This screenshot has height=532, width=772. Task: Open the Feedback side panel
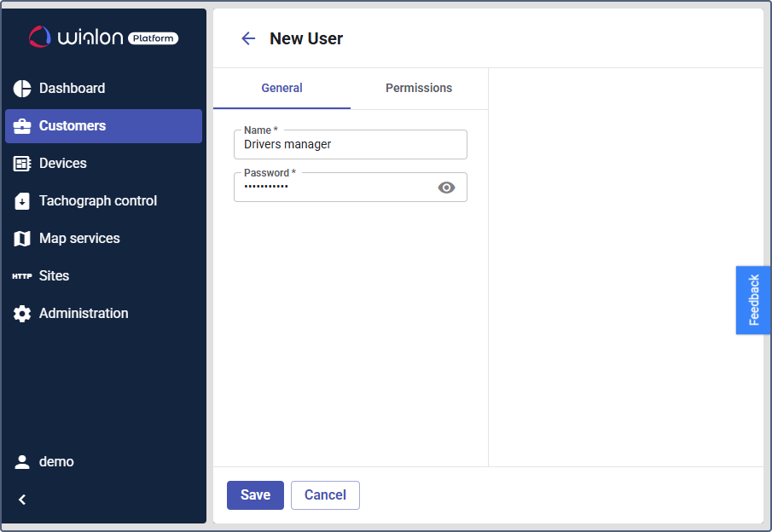point(753,300)
